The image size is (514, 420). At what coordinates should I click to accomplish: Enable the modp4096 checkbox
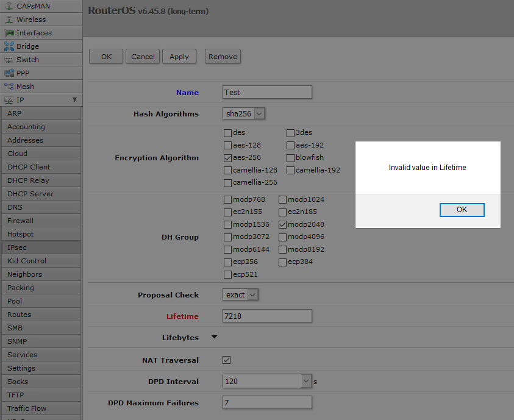[282, 237]
